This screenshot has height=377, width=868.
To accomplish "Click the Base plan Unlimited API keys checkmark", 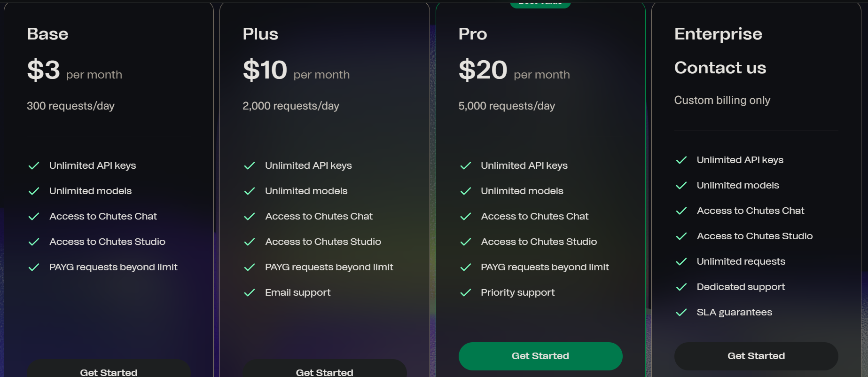I will [34, 166].
